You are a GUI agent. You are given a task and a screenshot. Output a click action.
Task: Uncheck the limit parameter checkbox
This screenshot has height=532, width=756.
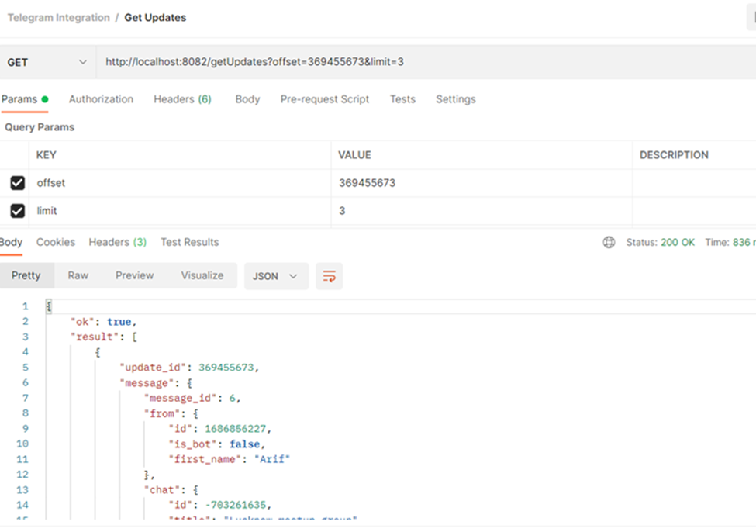[x=17, y=211]
